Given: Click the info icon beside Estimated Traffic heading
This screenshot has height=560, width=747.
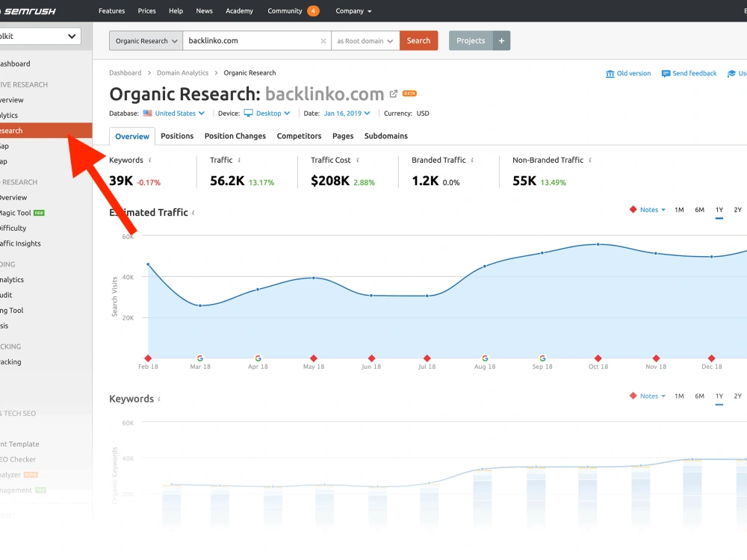Looking at the screenshot, I should pyautogui.click(x=193, y=213).
